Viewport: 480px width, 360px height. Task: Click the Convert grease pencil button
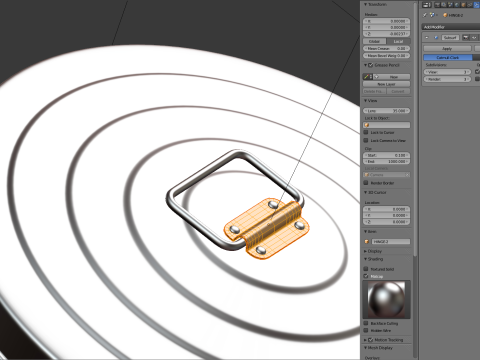[398, 91]
